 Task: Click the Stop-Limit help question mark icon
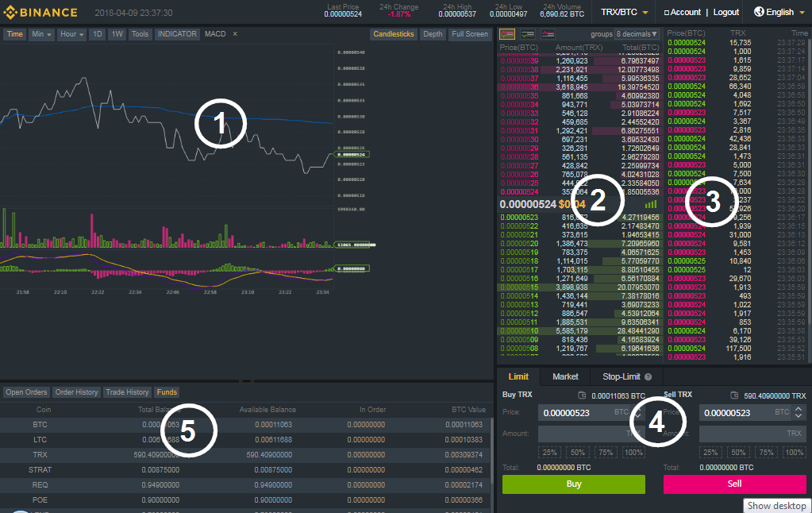click(648, 376)
